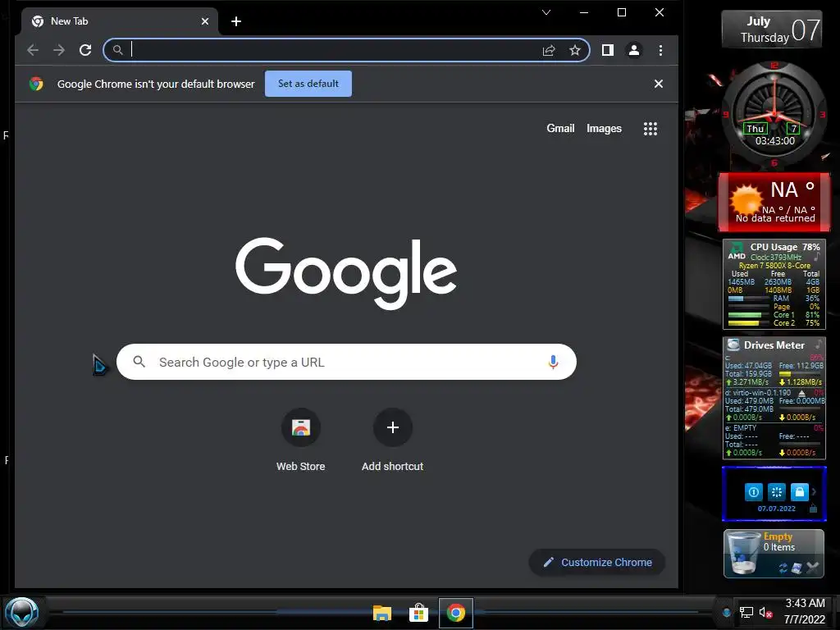The image size is (840, 630).
Task: Open the Web Store shortcut
Action: (300, 427)
